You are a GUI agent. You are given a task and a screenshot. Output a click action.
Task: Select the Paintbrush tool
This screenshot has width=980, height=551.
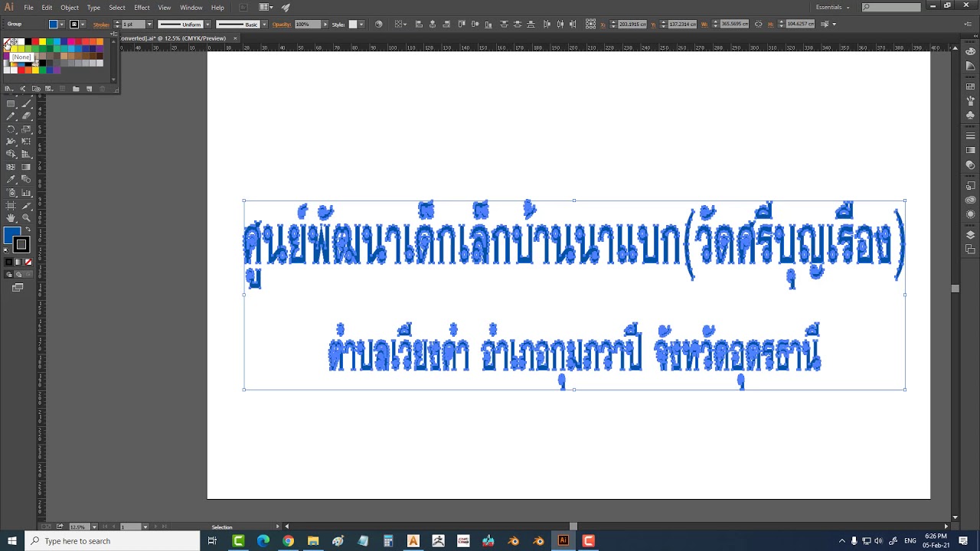point(26,103)
